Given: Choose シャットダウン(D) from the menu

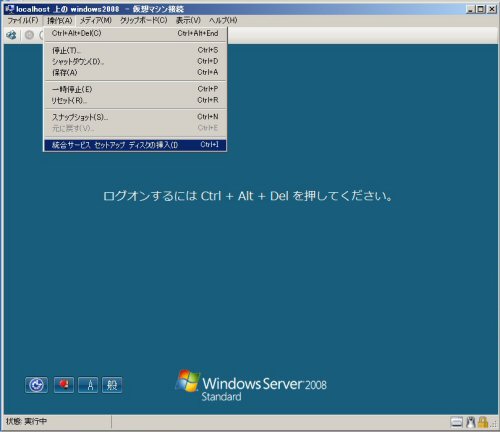Looking at the screenshot, I should coord(135,61).
